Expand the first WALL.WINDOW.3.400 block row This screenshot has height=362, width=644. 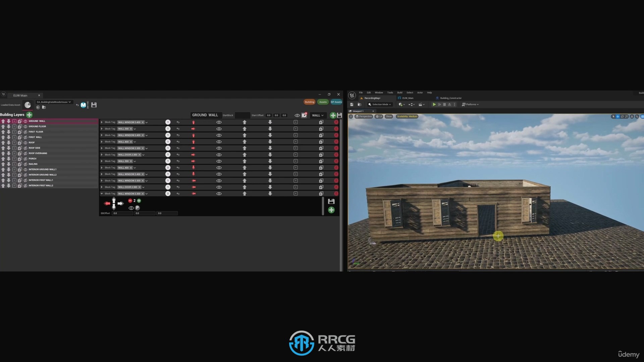102,122
